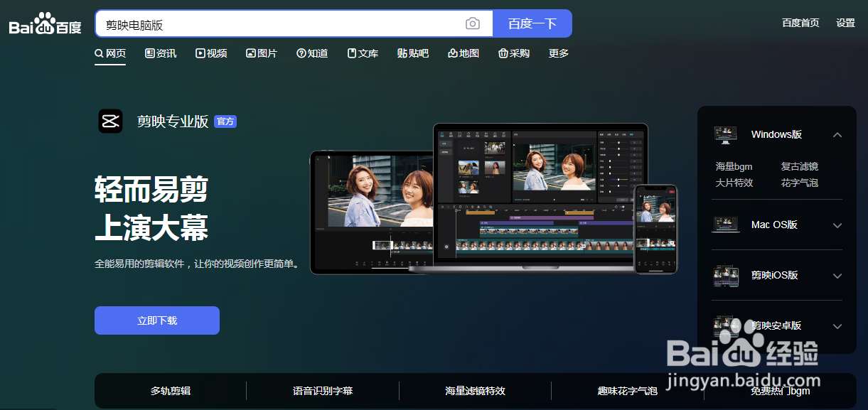Switch to the 视频 tab
Image resolution: width=868 pixels, height=410 pixels.
pyautogui.click(x=211, y=53)
